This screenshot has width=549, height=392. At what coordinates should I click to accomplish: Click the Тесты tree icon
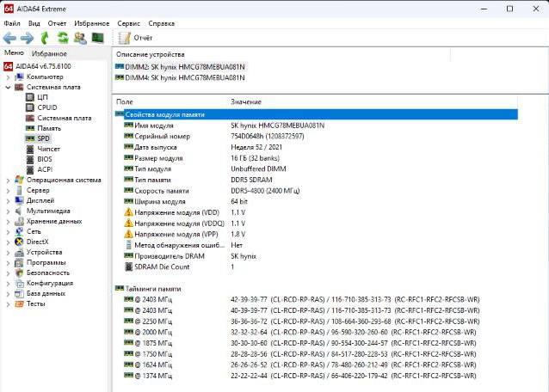pyautogui.click(x=19, y=303)
